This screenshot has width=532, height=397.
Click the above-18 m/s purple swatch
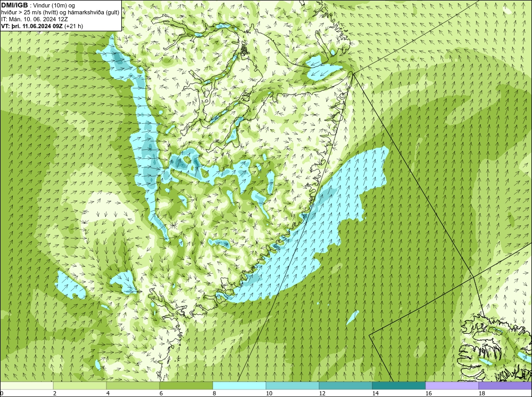[x=505, y=385]
